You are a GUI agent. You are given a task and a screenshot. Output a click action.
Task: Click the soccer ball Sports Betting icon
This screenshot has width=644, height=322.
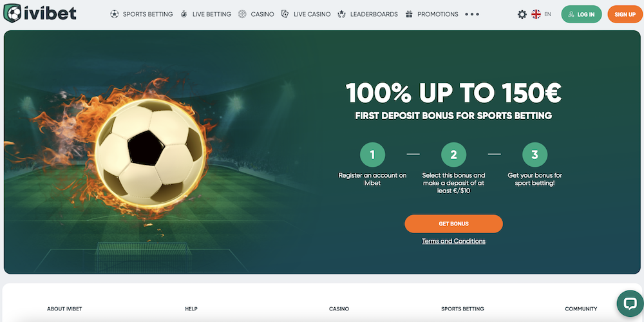point(114,14)
